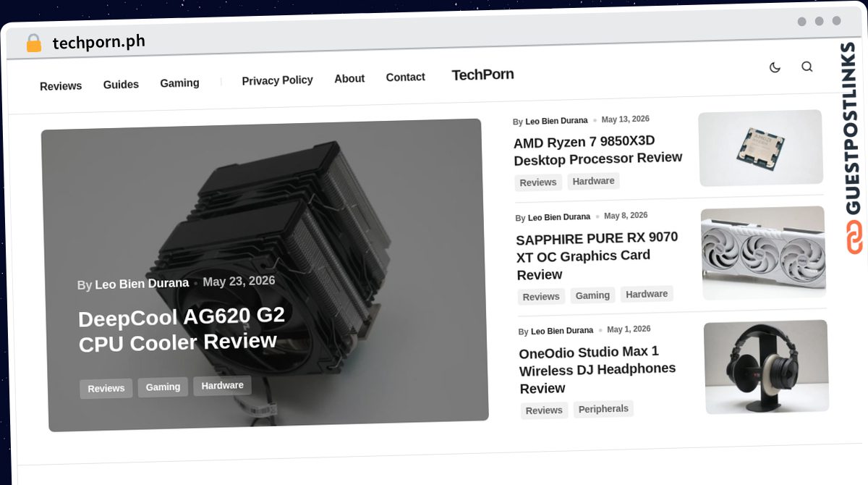Click author name on SAPPHIRE article
The image size is (868, 485).
coord(559,217)
